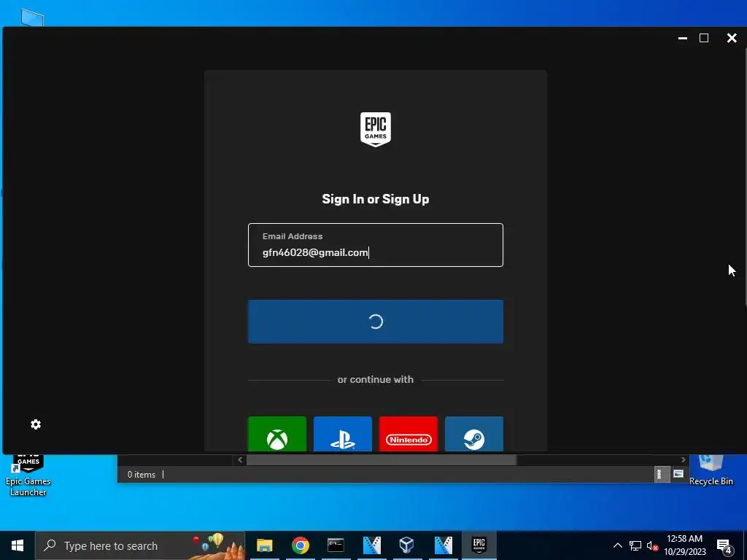Click the 'or continue with' text
This screenshot has width=747, height=560.
point(376,379)
